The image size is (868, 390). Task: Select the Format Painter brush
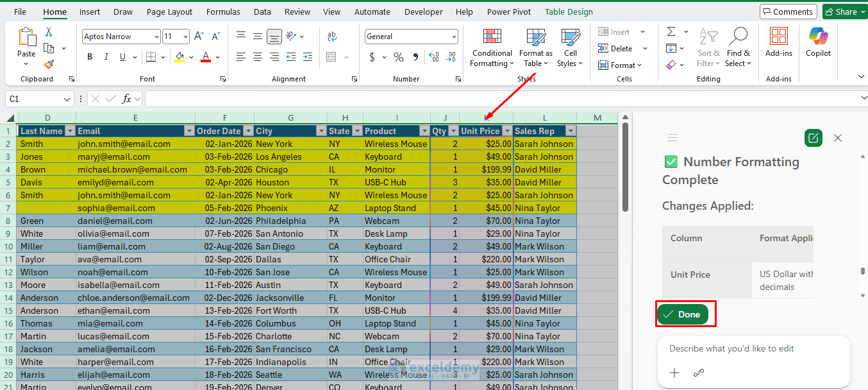[x=49, y=64]
